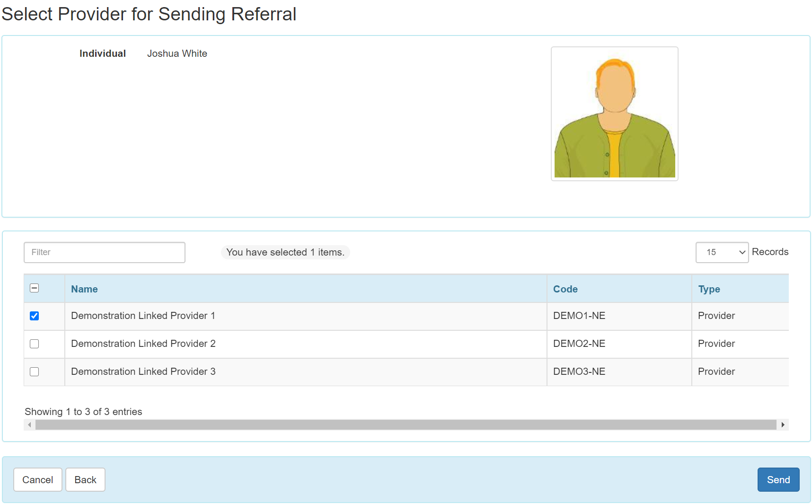Sort table by Code column
812x504 pixels.
pos(565,289)
